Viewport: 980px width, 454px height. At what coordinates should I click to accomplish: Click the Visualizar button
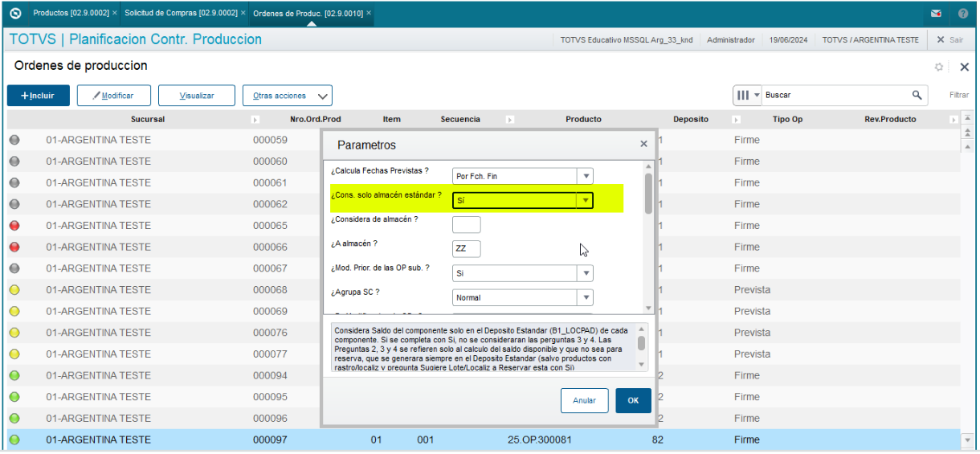tap(197, 96)
